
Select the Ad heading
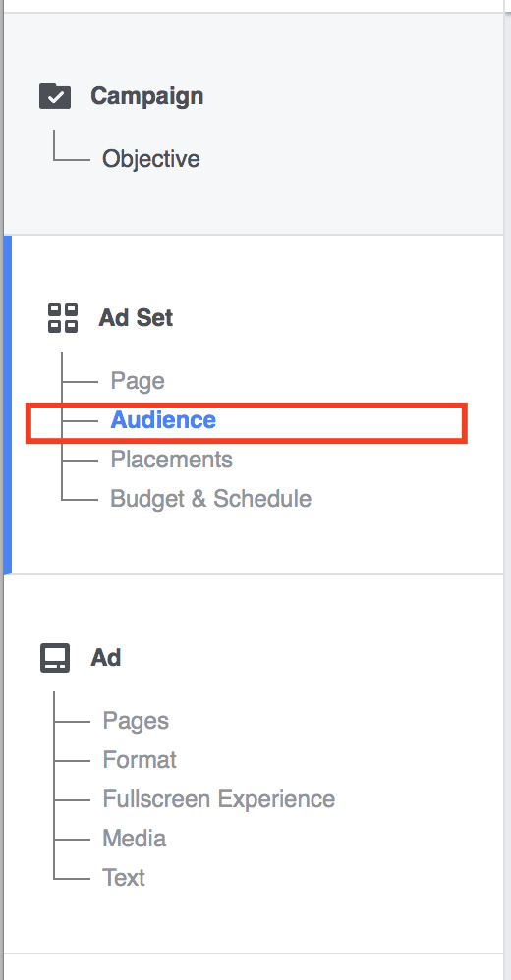[106, 658]
